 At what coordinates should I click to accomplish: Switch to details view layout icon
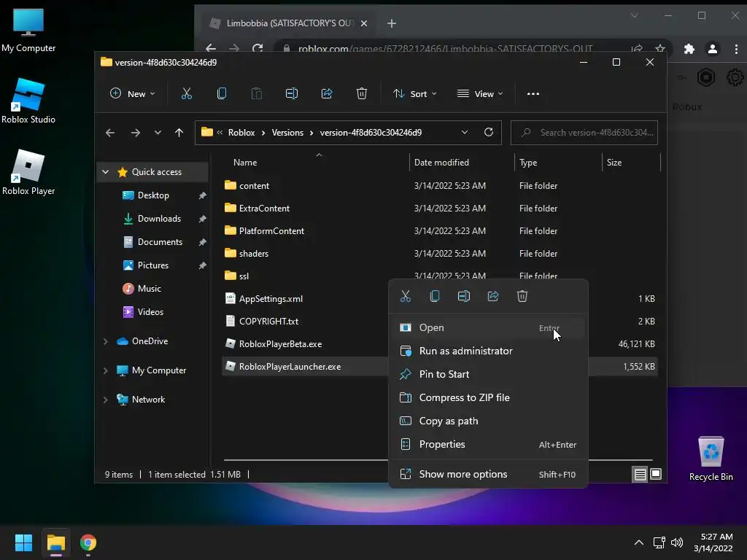[640, 474]
